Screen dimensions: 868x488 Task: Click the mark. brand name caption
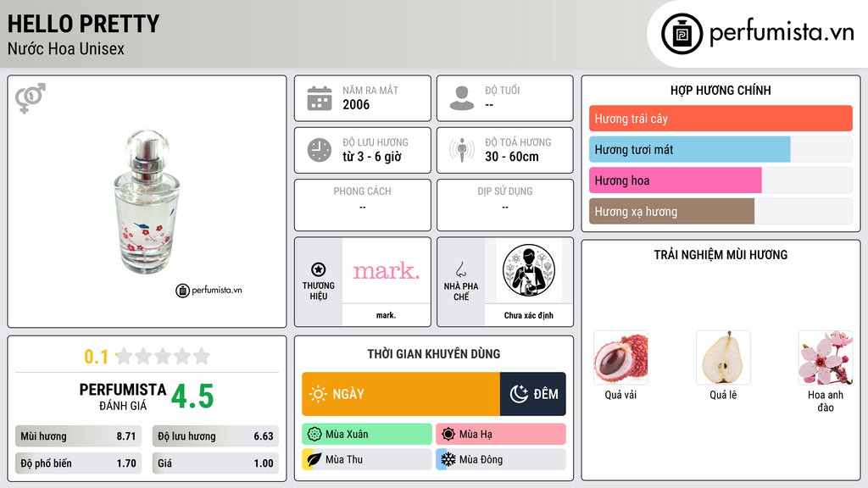386,315
